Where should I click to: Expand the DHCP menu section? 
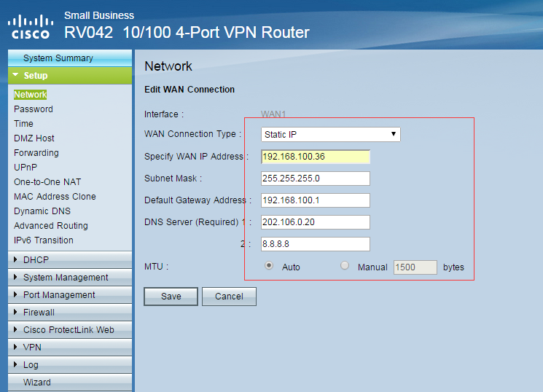click(36, 259)
